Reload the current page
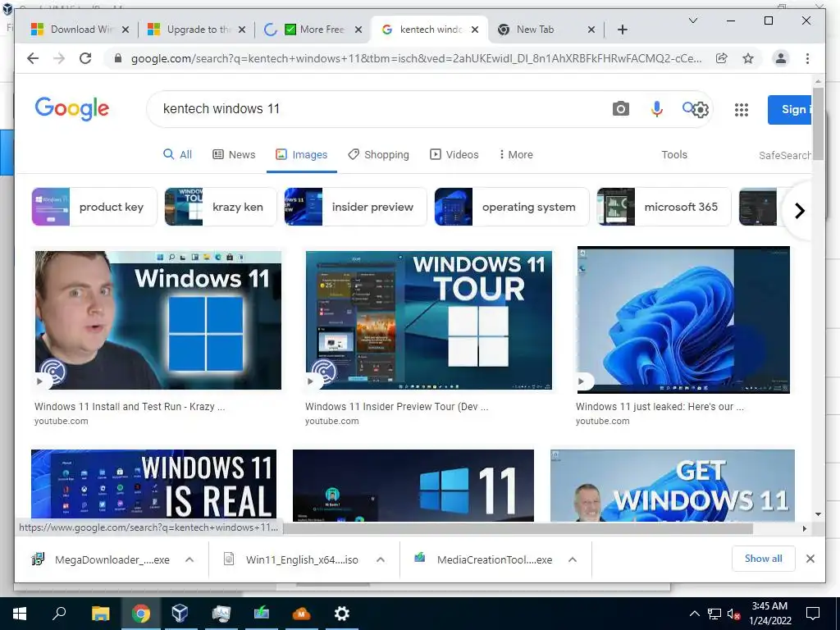 [85, 58]
